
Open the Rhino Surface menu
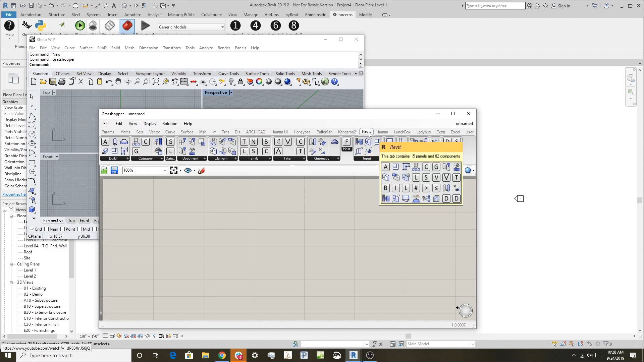pyautogui.click(x=86, y=48)
